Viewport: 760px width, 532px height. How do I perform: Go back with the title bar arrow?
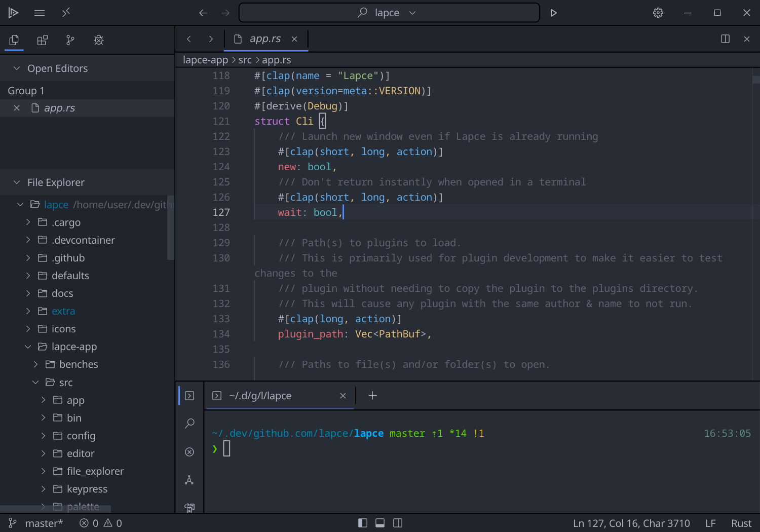click(203, 13)
